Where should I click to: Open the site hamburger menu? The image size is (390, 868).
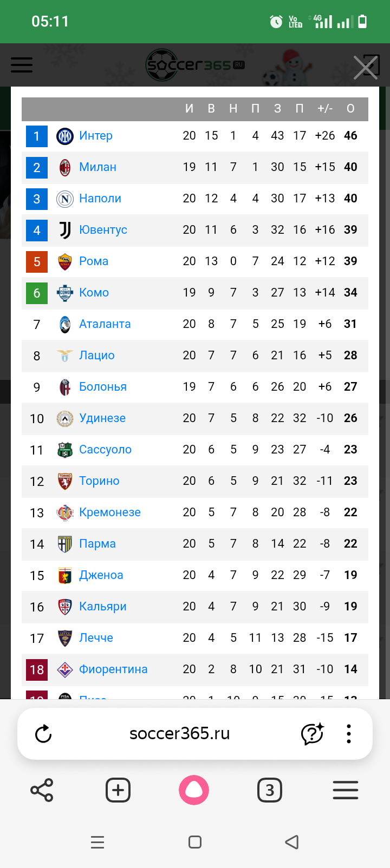[x=22, y=65]
